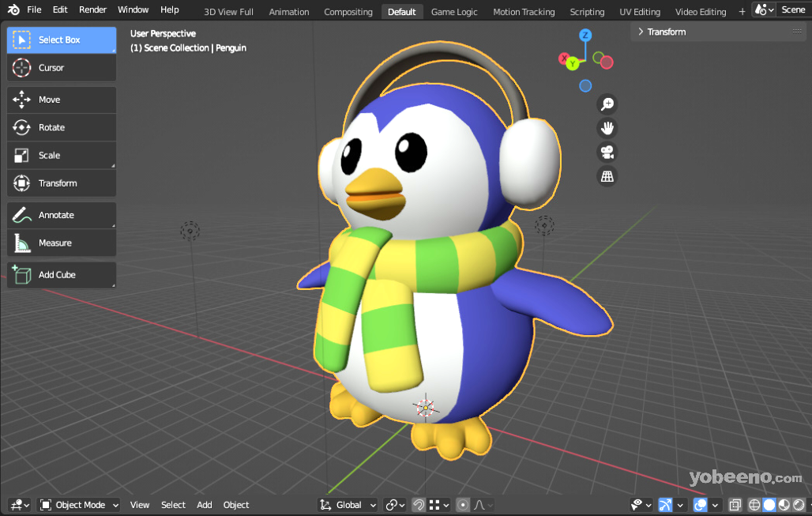Image resolution: width=812 pixels, height=516 pixels.
Task: Select the light object right of the penguin
Action: [544, 226]
